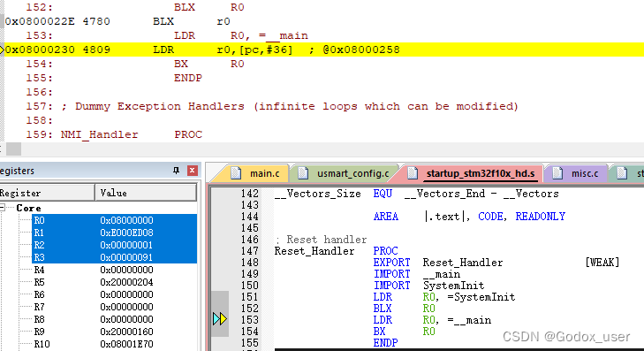Click the Register column header
This screenshot has height=351, width=644.
[x=47, y=193]
